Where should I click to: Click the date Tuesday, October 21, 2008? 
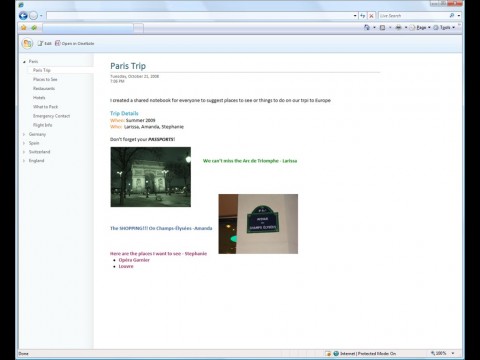tap(135, 76)
